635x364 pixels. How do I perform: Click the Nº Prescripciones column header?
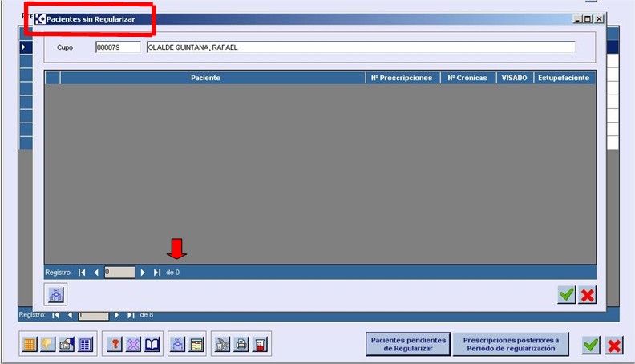tap(402, 78)
